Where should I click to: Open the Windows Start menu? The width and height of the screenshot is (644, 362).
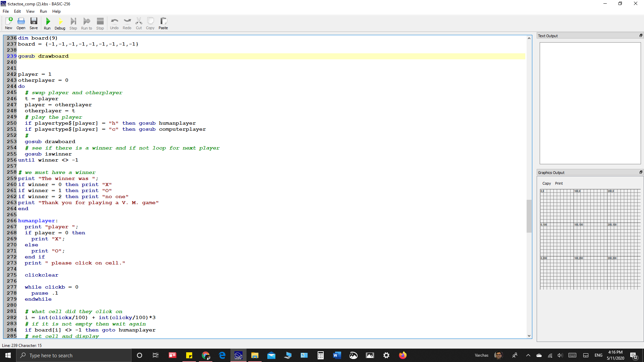click(8, 355)
